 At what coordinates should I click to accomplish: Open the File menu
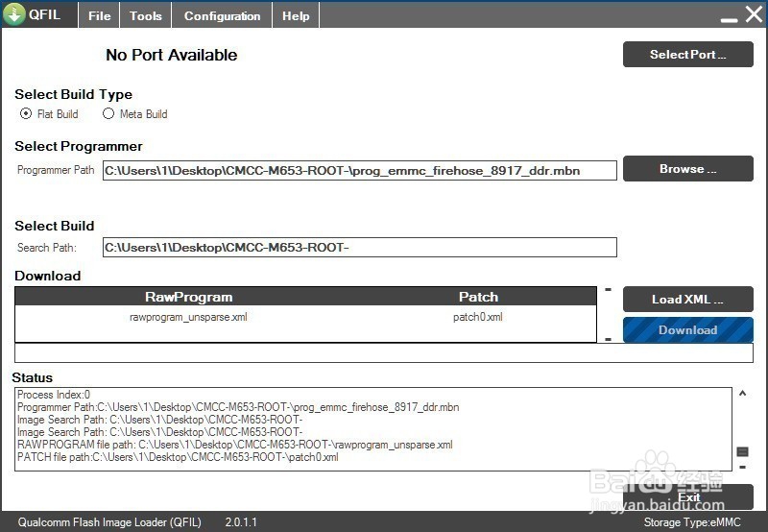[100, 15]
